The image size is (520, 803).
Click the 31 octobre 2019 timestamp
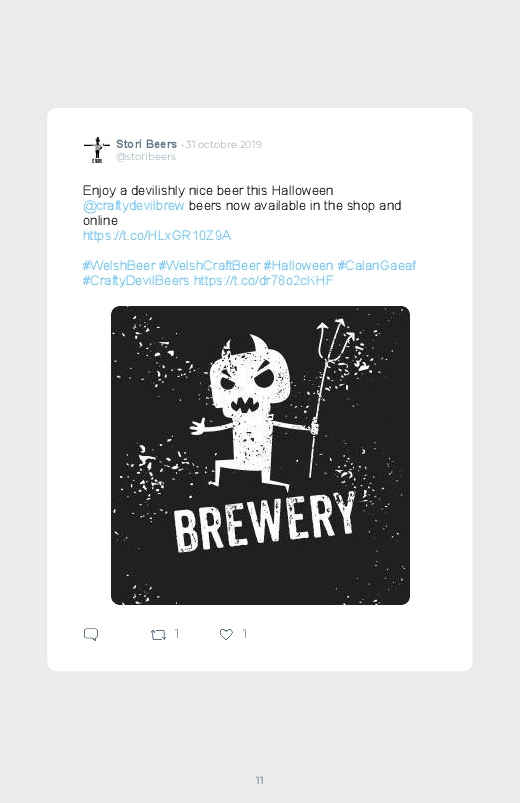coord(223,144)
